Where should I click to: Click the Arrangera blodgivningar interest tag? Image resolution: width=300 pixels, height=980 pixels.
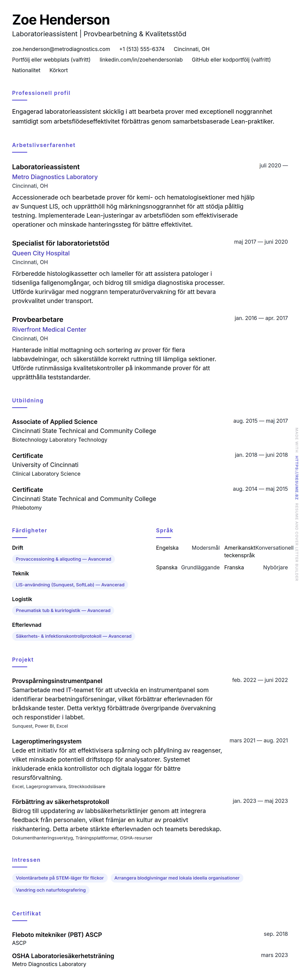(177, 878)
